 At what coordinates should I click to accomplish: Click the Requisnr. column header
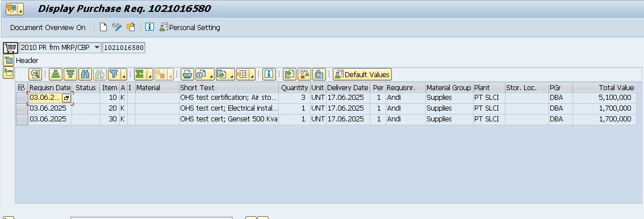(405, 88)
